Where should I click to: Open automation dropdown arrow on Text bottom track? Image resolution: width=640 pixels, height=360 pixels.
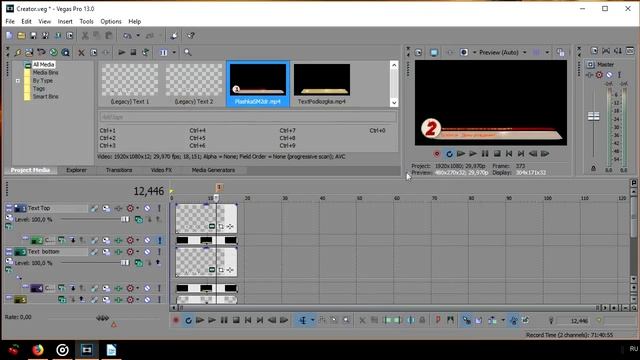point(137,252)
